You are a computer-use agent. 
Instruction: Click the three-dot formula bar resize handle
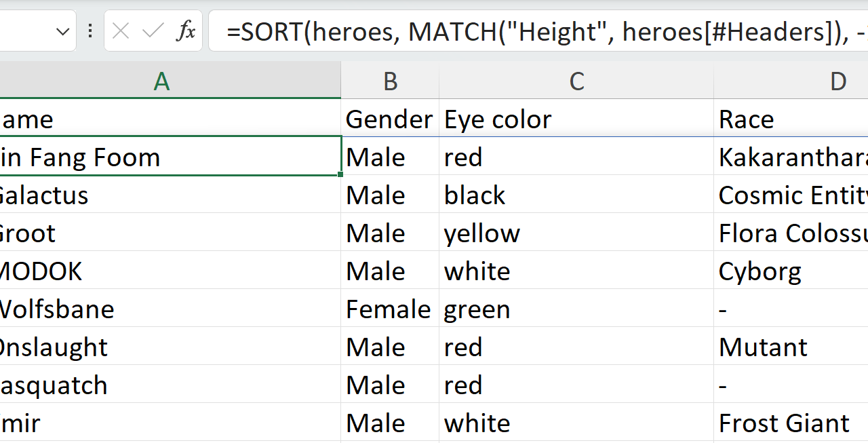pos(90,31)
